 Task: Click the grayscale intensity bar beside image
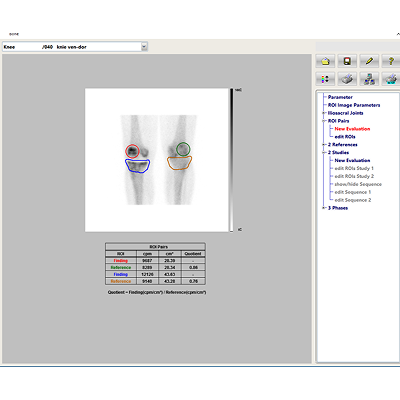point(231,160)
